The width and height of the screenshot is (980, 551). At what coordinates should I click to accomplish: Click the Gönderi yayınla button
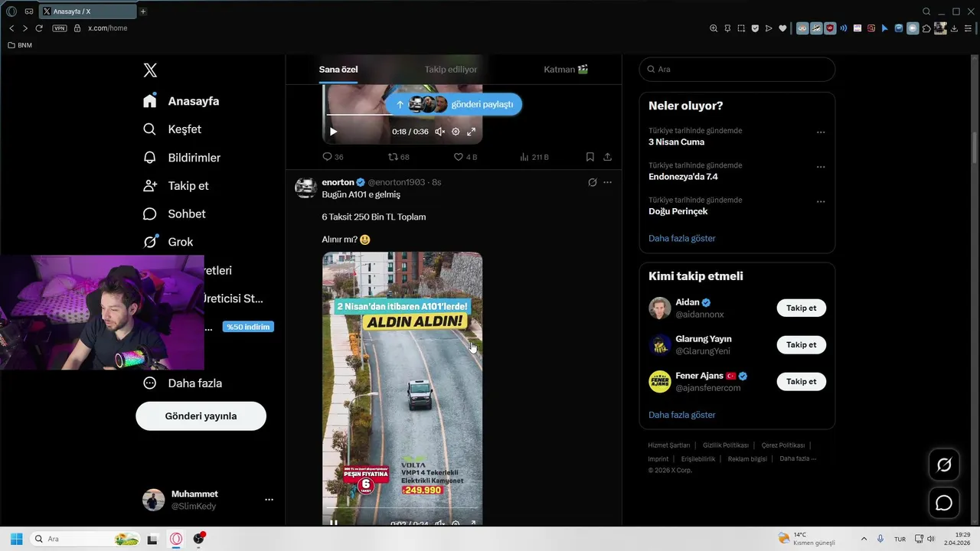[201, 416]
